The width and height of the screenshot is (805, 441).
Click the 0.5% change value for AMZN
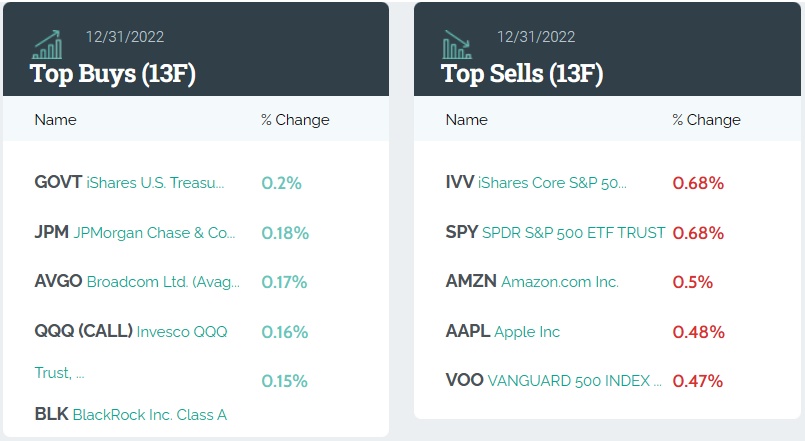[692, 282]
